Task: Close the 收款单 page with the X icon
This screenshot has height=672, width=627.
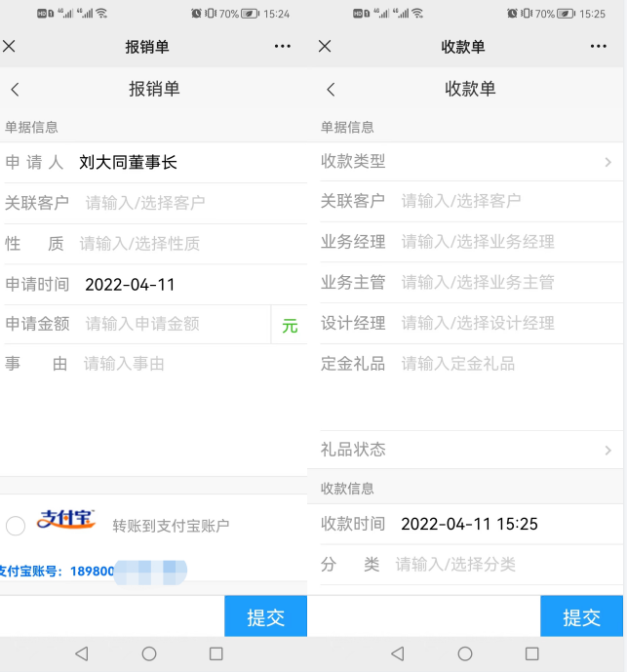Action: pyautogui.click(x=325, y=46)
